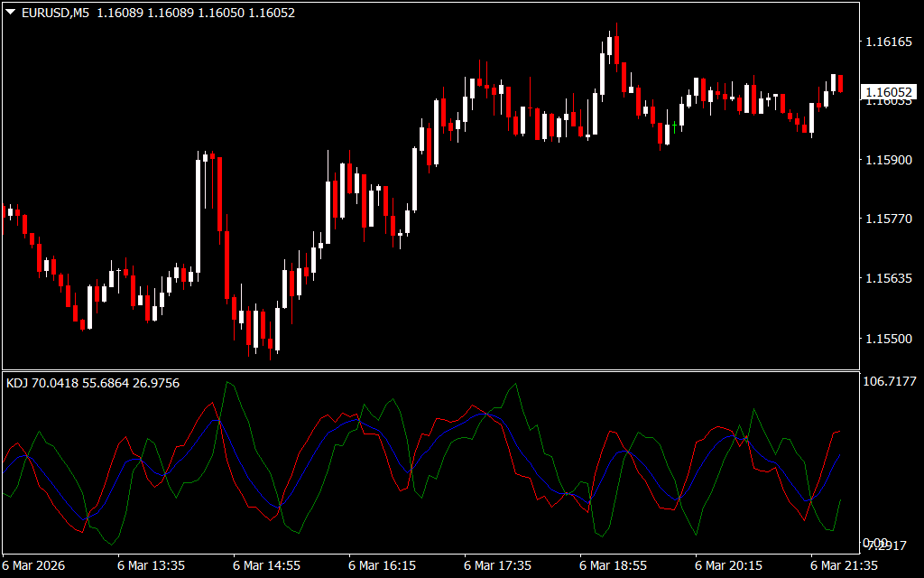Select the last red candlestick on the chart
Screen dimensions: 924x578
pos(841,83)
